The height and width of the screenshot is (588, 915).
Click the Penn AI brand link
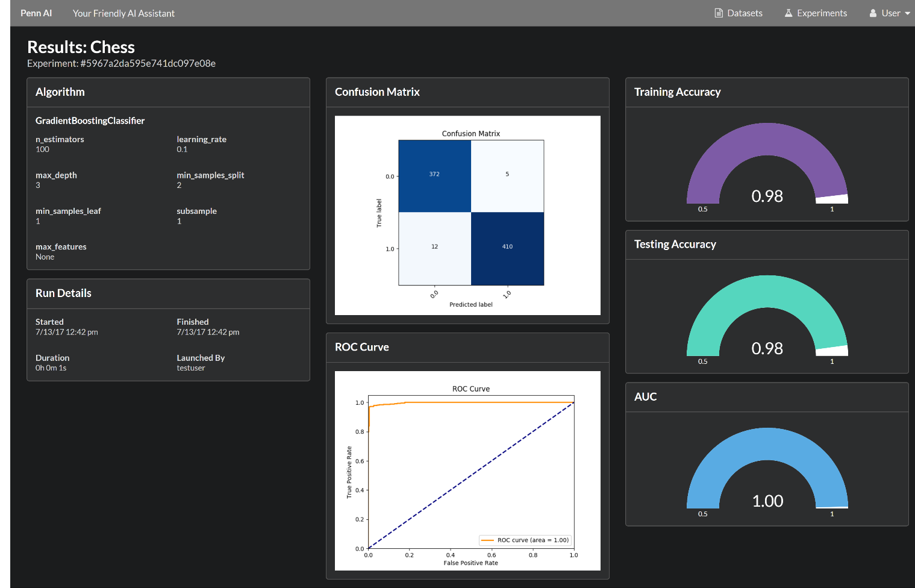coord(36,13)
